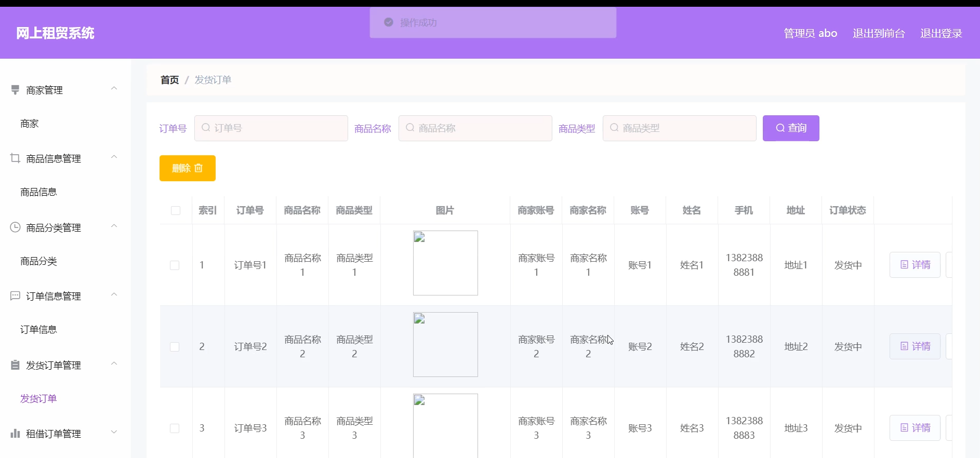Image resolution: width=980 pixels, height=458 pixels.
Task: Open 详情 for 订单号1
Action: 915,265
